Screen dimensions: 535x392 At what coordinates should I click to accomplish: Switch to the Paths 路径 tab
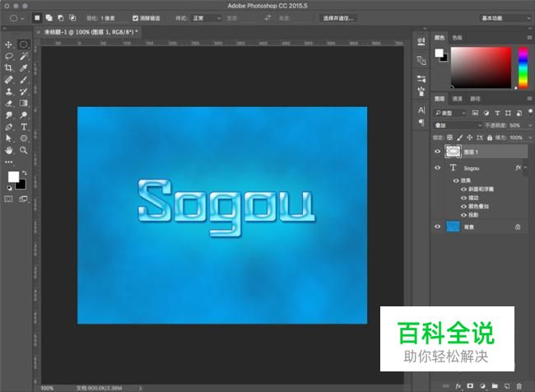tap(475, 99)
